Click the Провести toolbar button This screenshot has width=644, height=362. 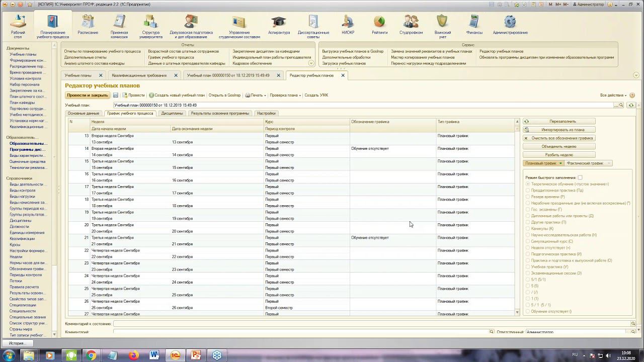click(133, 95)
